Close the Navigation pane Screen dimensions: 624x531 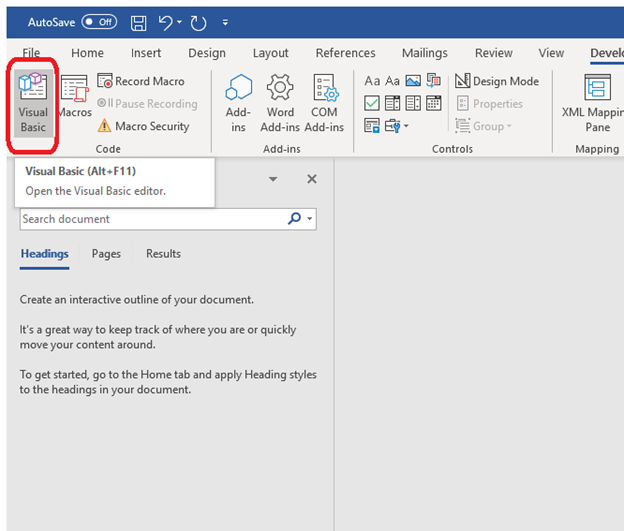[312, 179]
